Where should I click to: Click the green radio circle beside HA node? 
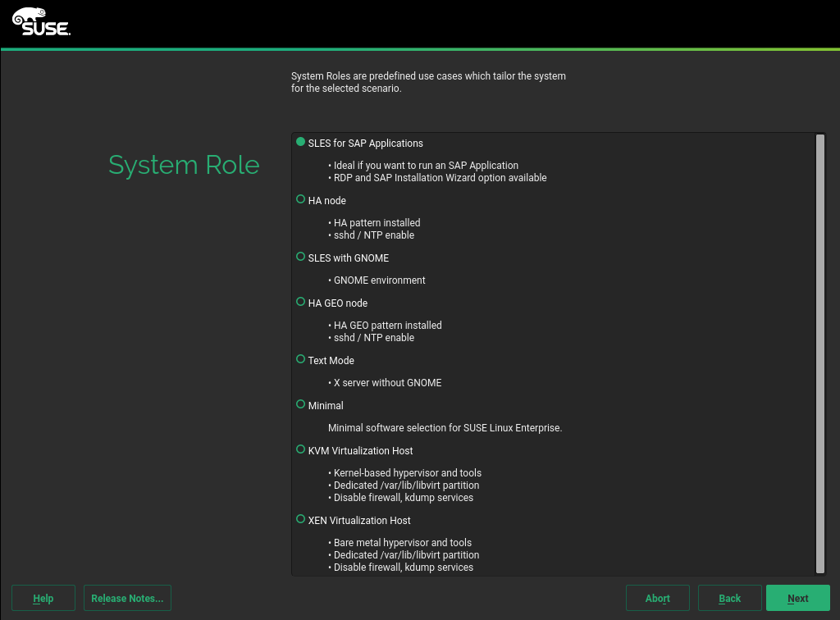click(x=300, y=198)
